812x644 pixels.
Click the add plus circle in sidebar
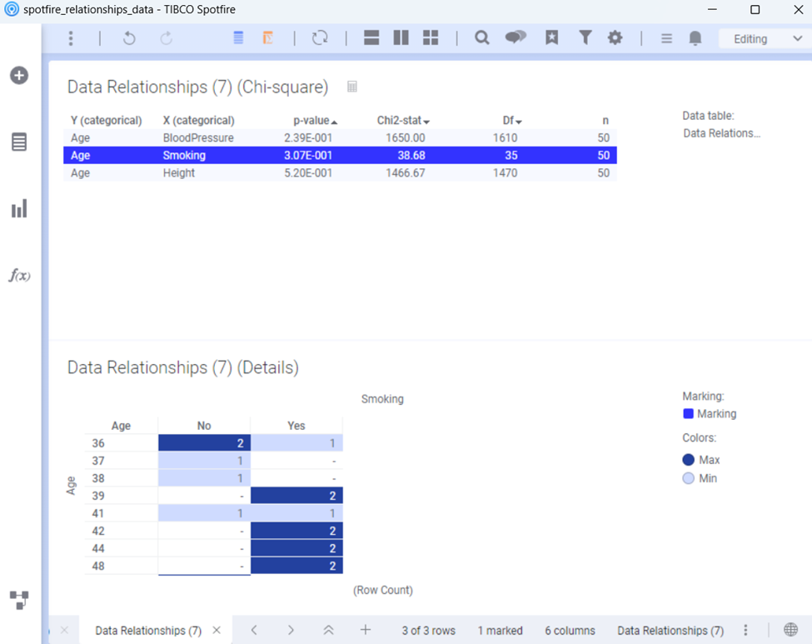click(19, 76)
